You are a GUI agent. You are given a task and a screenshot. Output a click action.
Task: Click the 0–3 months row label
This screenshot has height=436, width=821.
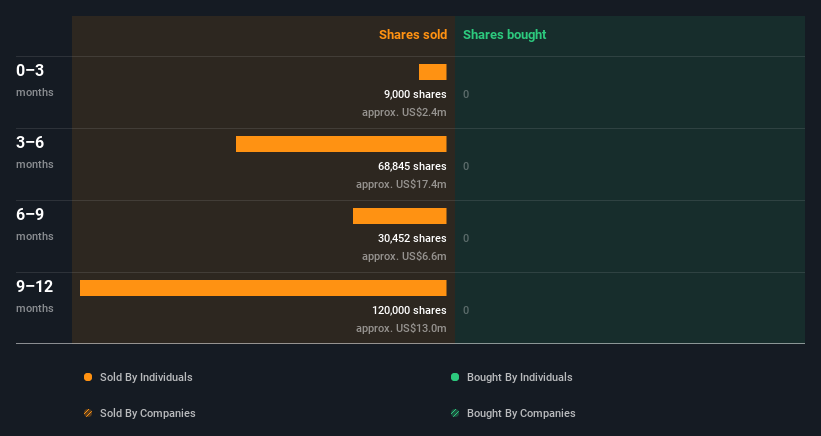tap(35, 80)
